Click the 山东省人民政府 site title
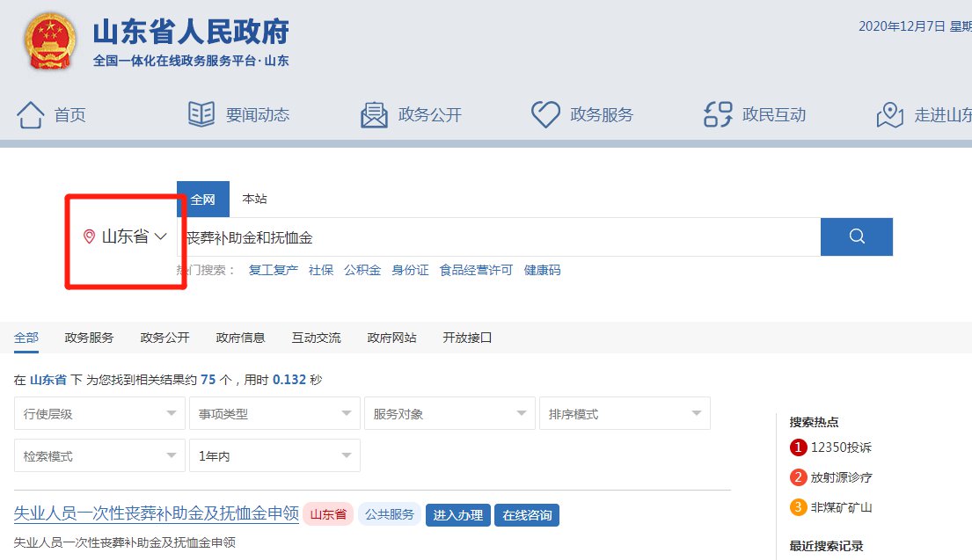 point(191,32)
